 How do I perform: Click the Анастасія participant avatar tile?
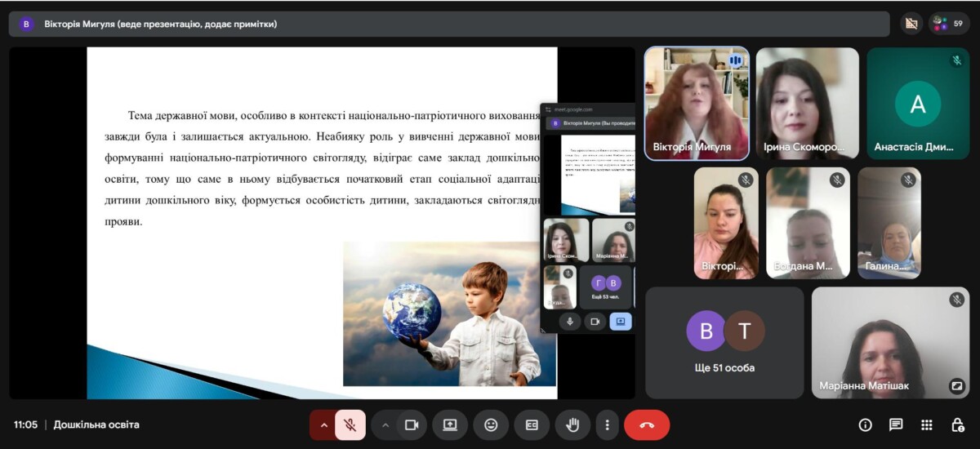(x=918, y=103)
